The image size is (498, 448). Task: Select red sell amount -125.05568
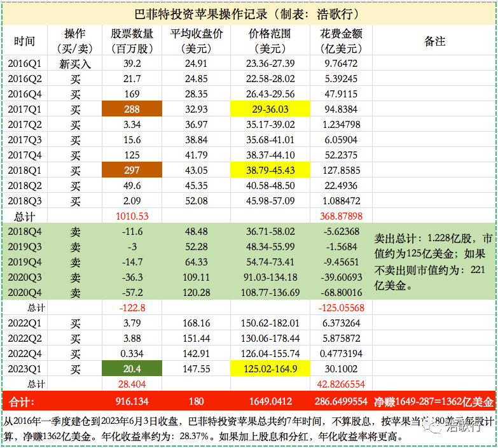click(x=341, y=307)
